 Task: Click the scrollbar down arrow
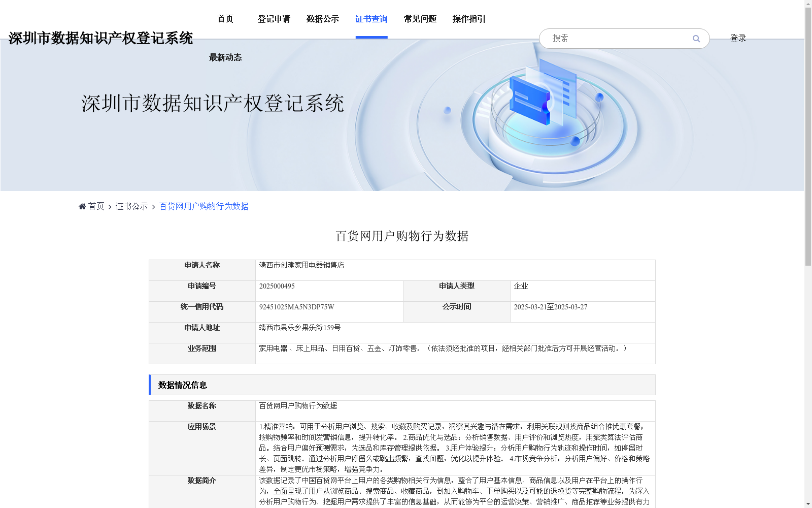click(x=808, y=504)
